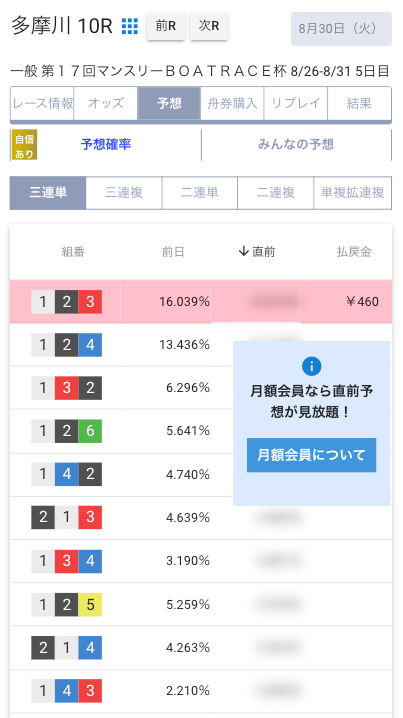Go to next race with 次R
403x718 pixels.
tap(209, 27)
